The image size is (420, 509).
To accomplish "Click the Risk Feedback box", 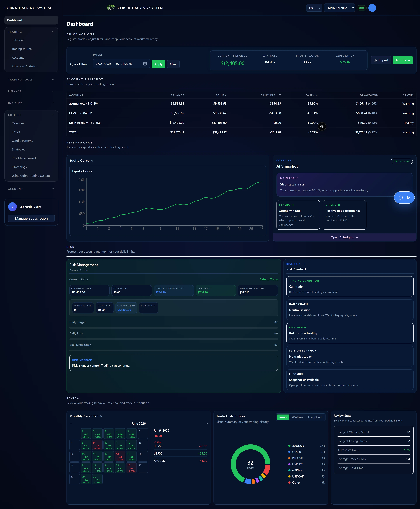I will click(x=173, y=363).
